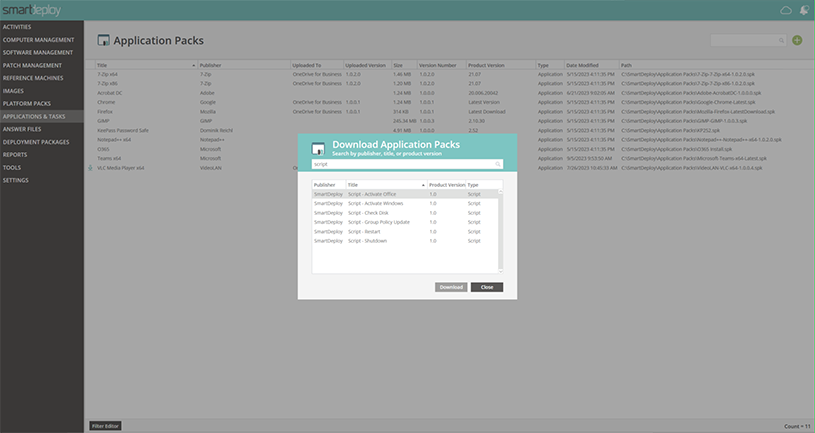Click the dialog list vertical scrollbar
This screenshot has height=433, width=815.
(x=501, y=231)
